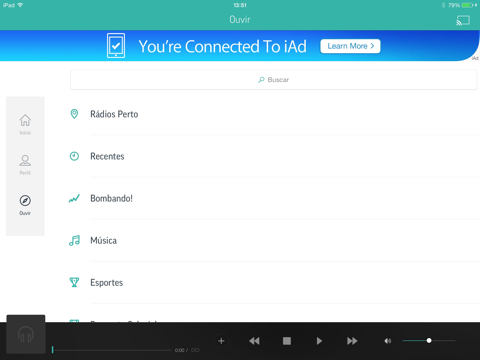The width and height of the screenshot is (480, 360).
Task: Click the tablet checkmark icon in banner
Action: pyautogui.click(x=116, y=46)
